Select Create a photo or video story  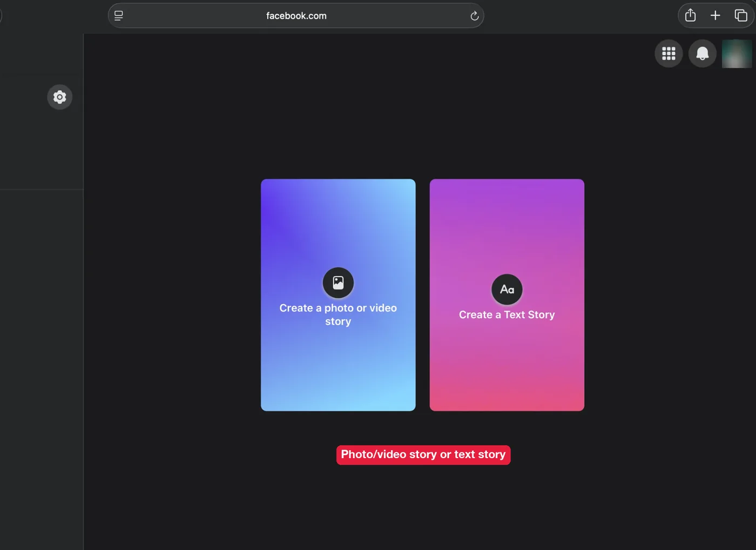[x=338, y=295]
